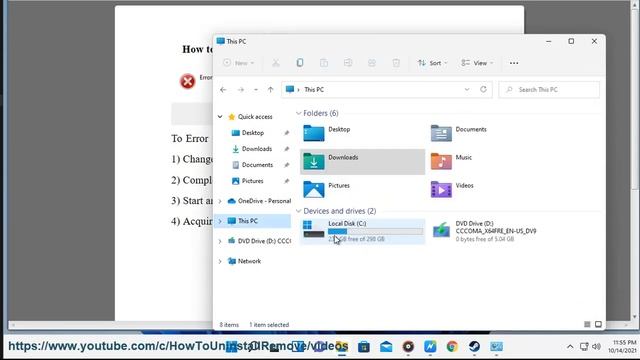Collapse the Devices and drives (2) group

(x=298, y=211)
